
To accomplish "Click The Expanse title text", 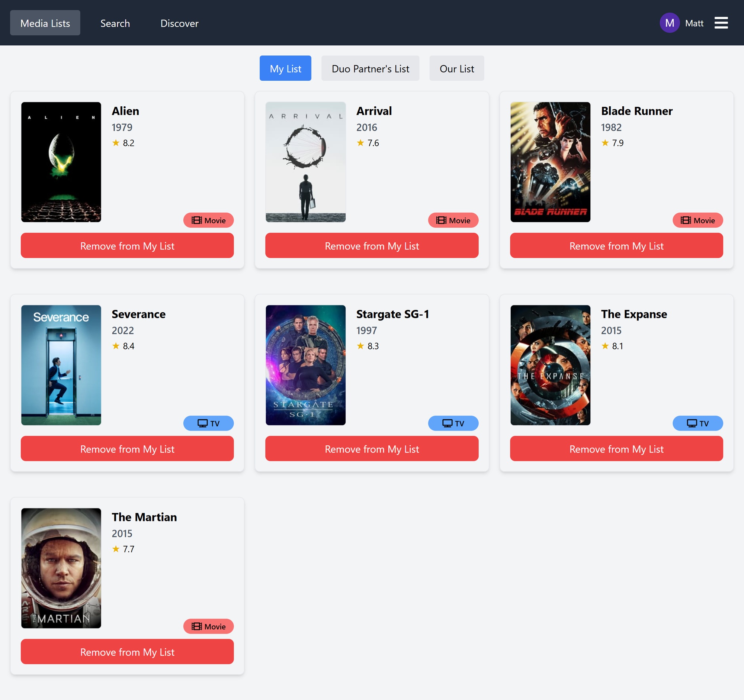I will click(x=634, y=314).
